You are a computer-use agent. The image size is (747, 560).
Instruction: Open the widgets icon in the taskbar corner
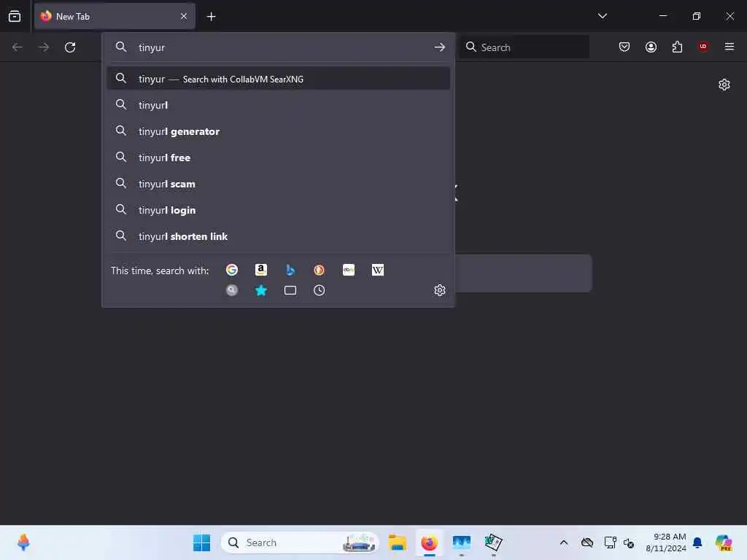click(23, 542)
